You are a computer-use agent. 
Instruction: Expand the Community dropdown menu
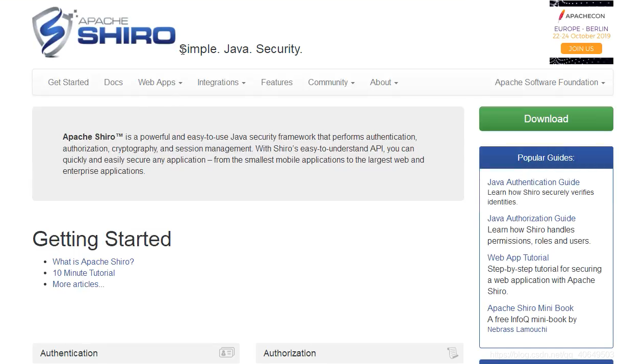tap(331, 82)
